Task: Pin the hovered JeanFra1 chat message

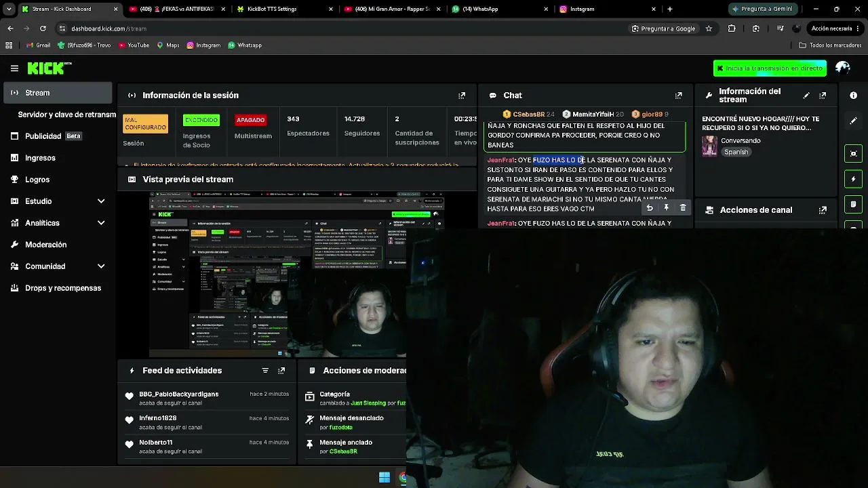Action: click(667, 208)
